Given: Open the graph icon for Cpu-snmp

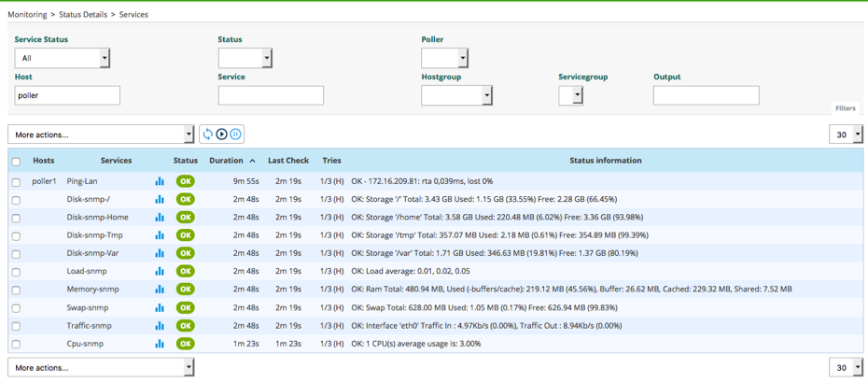Looking at the screenshot, I should coord(160,344).
